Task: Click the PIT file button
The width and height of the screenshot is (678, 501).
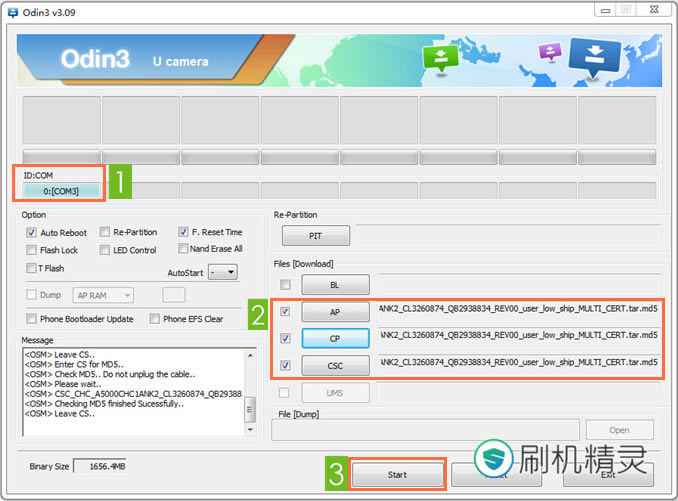Action: click(315, 236)
